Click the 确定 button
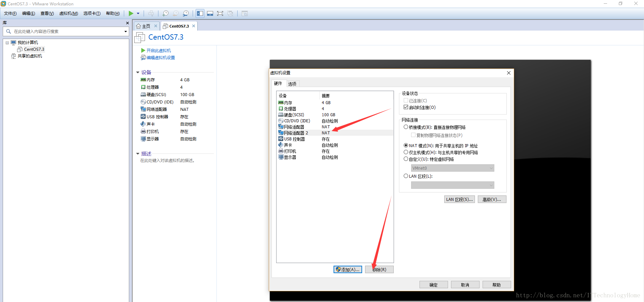 [x=434, y=285]
